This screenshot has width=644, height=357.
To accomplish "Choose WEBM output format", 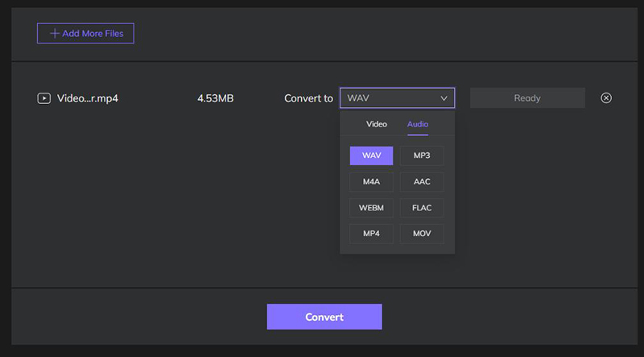I will tap(371, 208).
